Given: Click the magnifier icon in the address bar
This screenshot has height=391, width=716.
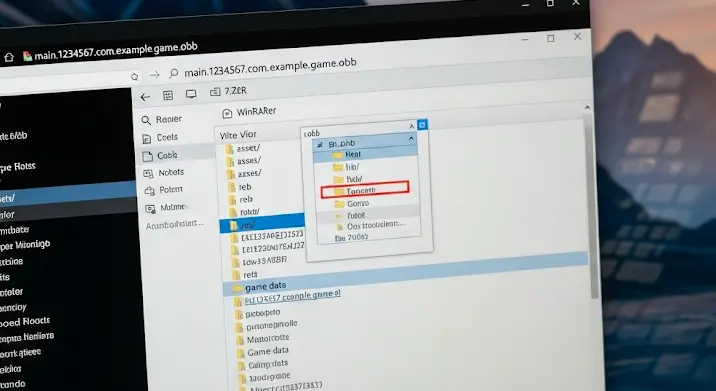Looking at the screenshot, I should tap(174, 73).
